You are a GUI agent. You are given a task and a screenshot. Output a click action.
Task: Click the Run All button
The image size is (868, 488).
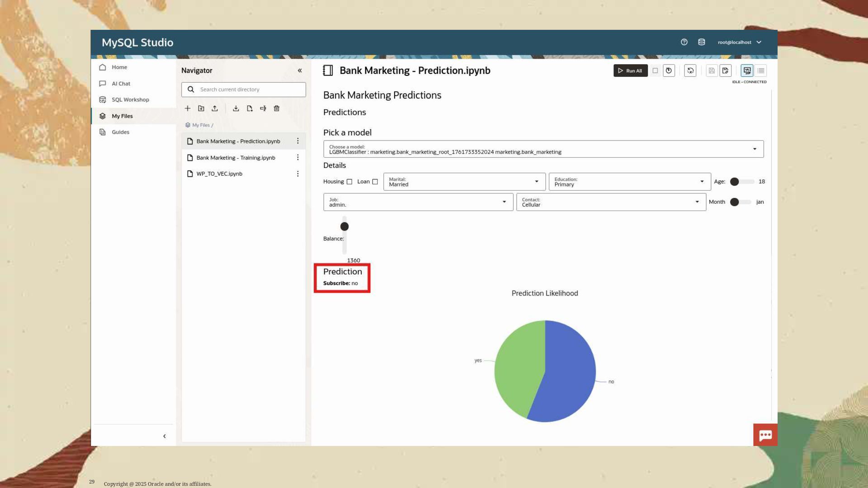coord(630,70)
